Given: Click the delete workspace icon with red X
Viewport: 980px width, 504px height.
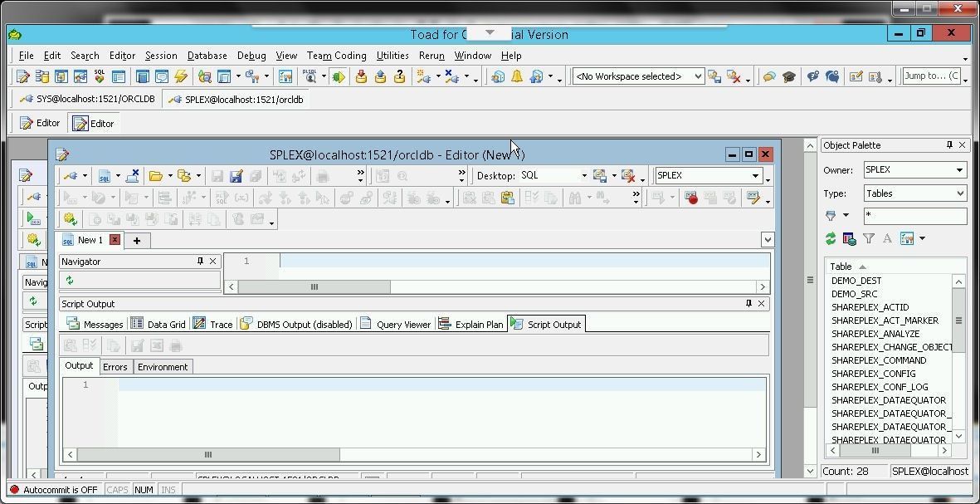Looking at the screenshot, I should [734, 76].
